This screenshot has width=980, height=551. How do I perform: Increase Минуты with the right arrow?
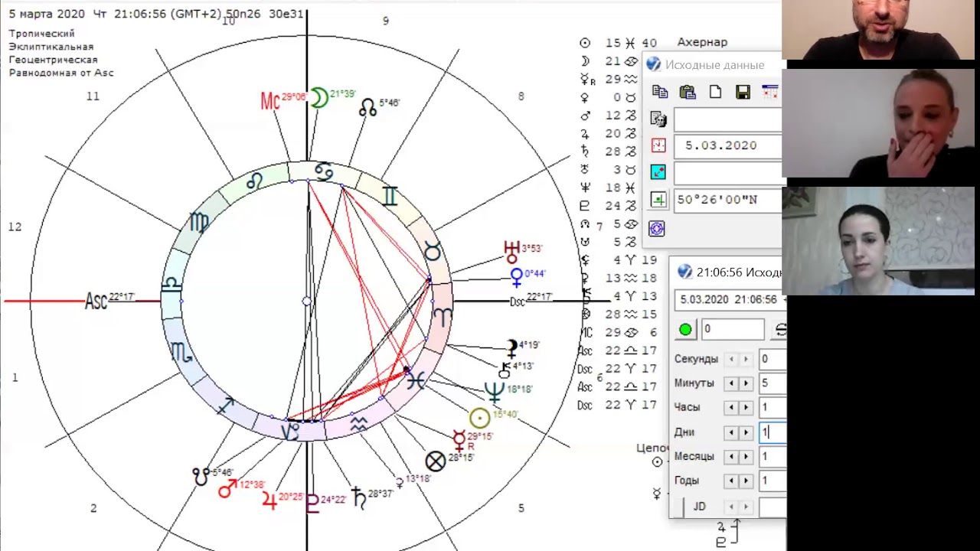click(746, 383)
